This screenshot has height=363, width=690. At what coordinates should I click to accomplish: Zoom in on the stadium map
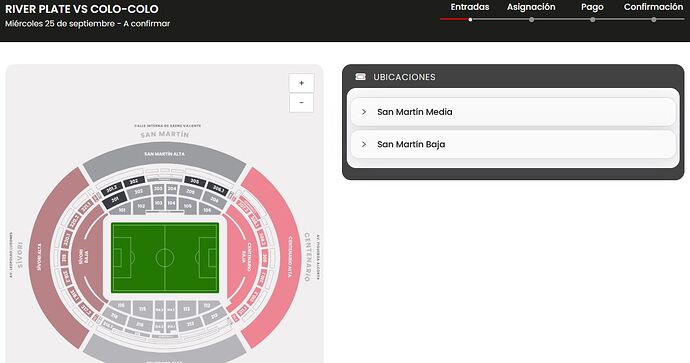(301, 83)
